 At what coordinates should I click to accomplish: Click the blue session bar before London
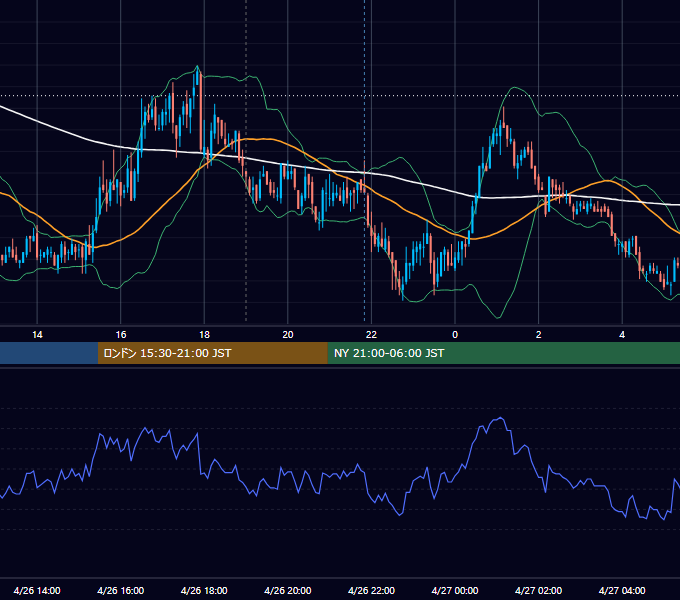(x=49, y=353)
